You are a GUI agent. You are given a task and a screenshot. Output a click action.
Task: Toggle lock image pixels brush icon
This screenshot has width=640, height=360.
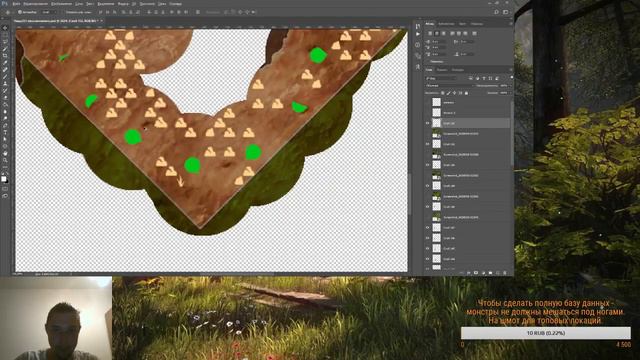pyautogui.click(x=449, y=93)
